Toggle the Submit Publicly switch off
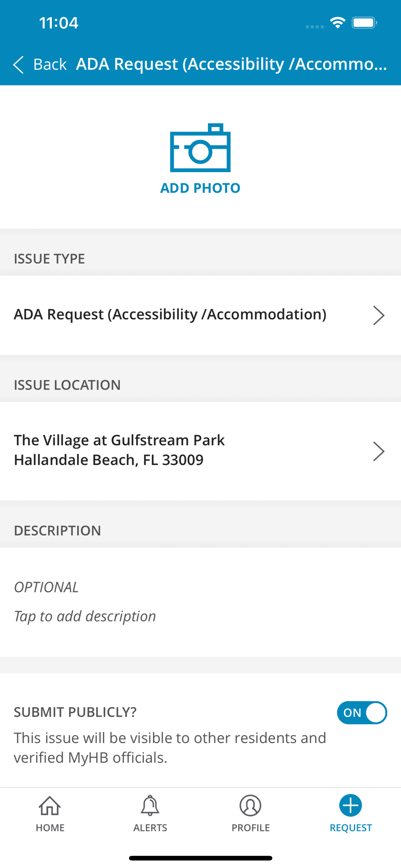This screenshot has width=401, height=868. click(x=362, y=712)
